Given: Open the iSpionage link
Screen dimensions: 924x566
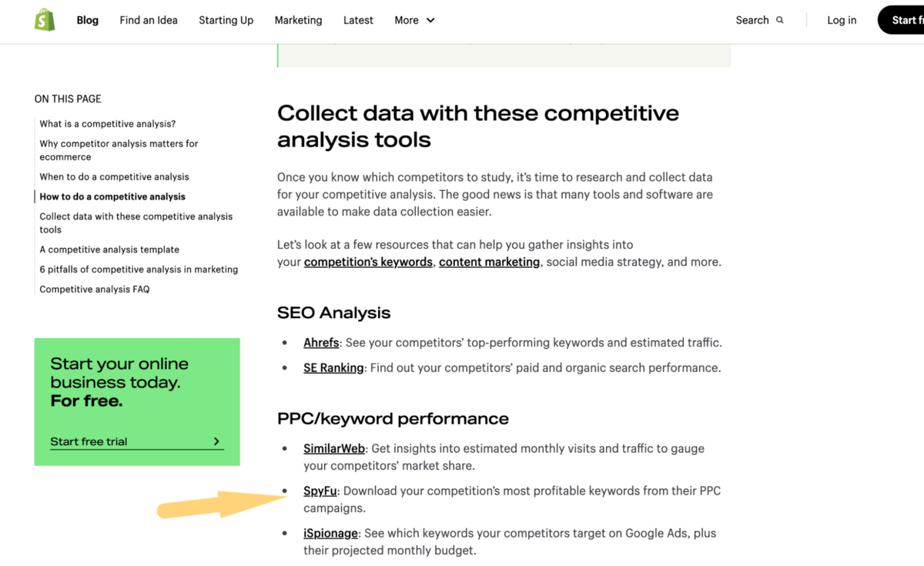Looking at the screenshot, I should point(330,533).
